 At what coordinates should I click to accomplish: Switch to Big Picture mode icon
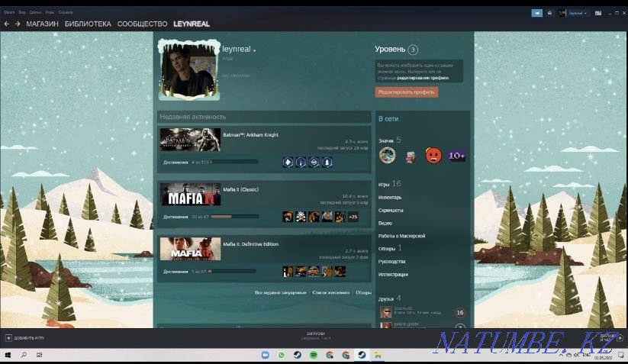click(598, 13)
